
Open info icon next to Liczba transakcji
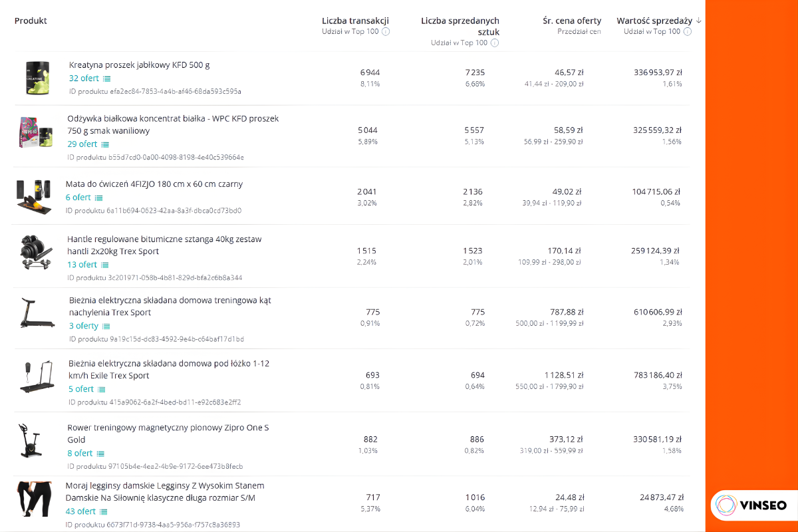click(x=386, y=32)
